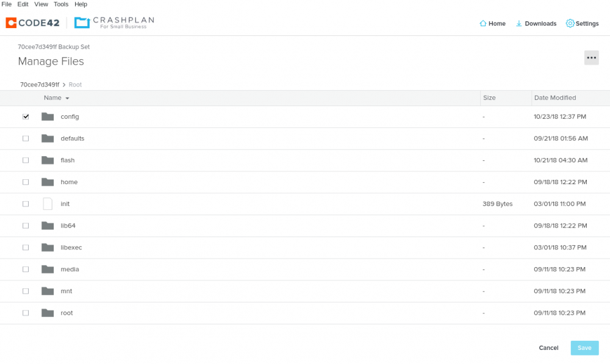610x364 pixels.
Task: Click the Settings gear icon
Action: (x=570, y=23)
